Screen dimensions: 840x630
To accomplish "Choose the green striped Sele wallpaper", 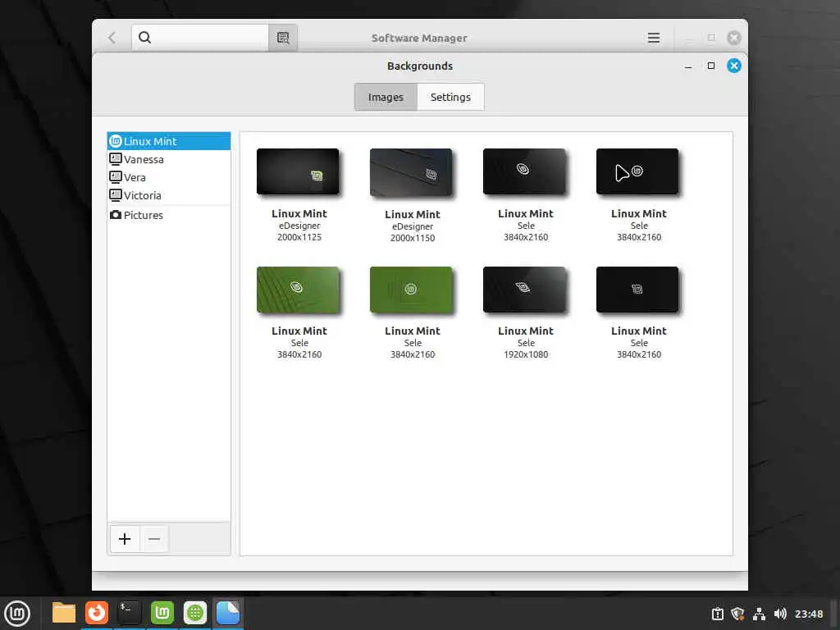I will 298,290.
